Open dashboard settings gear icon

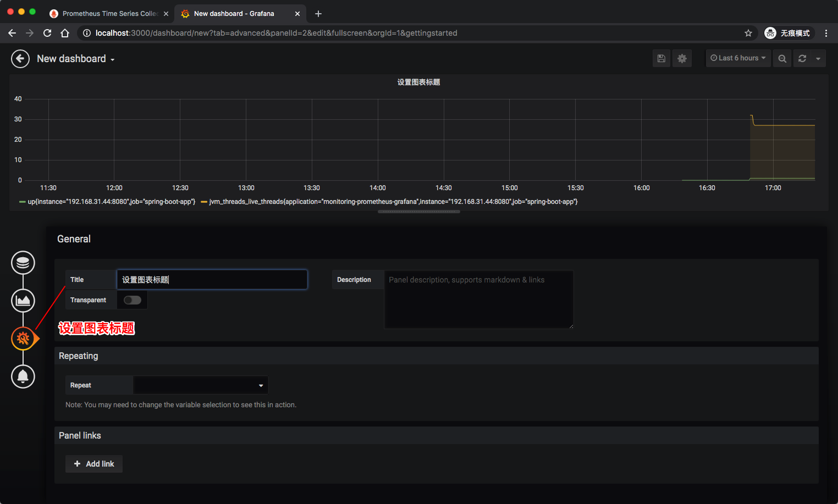coord(682,58)
